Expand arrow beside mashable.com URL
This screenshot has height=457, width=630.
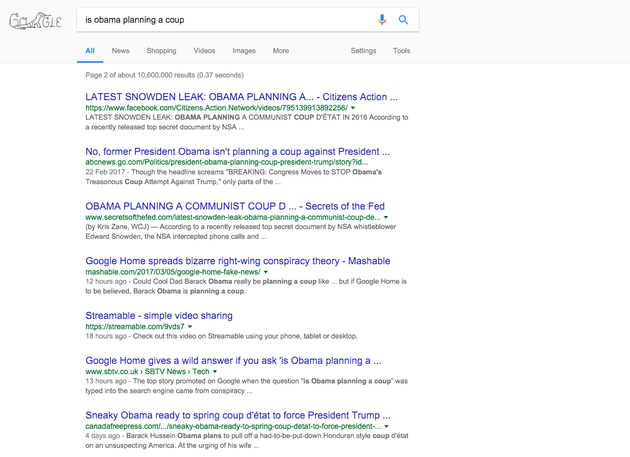(x=266, y=272)
